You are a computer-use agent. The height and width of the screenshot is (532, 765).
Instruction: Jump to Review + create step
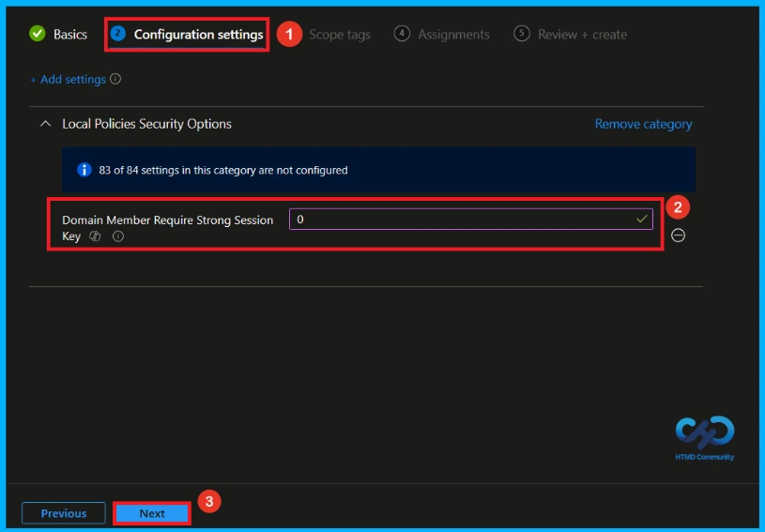tap(571, 34)
